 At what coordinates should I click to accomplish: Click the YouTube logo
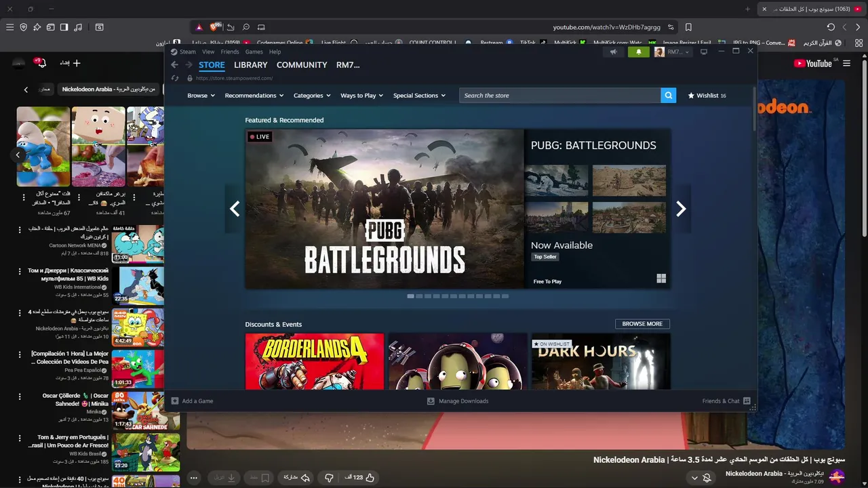[x=812, y=63]
